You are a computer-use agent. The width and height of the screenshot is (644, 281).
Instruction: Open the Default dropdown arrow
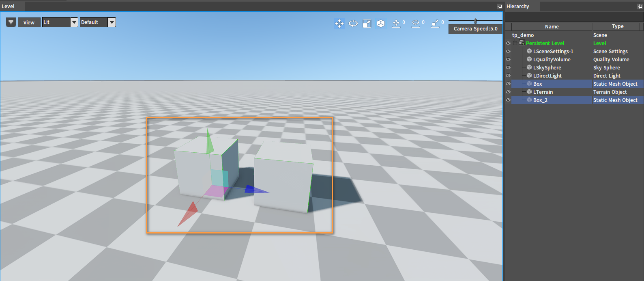(x=112, y=22)
